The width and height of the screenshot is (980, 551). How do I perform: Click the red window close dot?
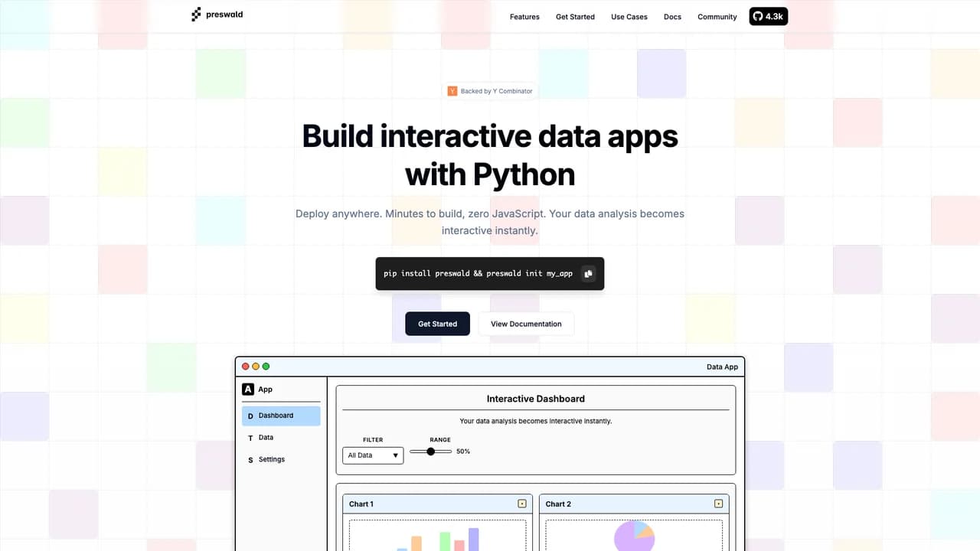coord(246,367)
